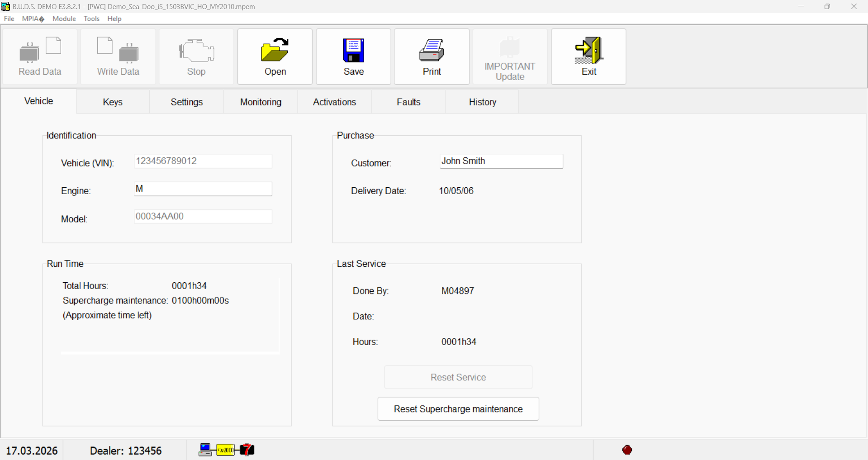The height and width of the screenshot is (460, 868).
Task: Click the Customer name input field
Action: point(501,161)
